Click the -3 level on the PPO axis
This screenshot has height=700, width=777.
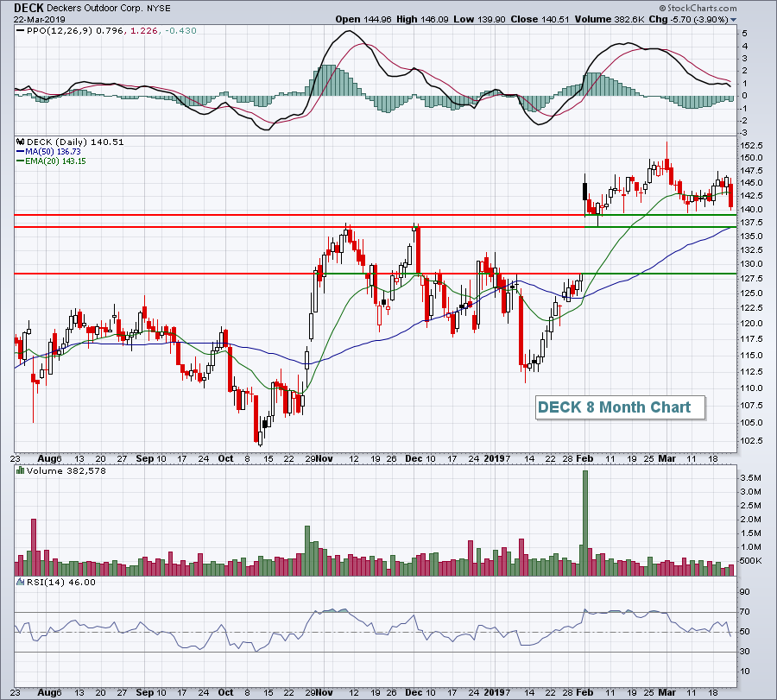point(744,133)
